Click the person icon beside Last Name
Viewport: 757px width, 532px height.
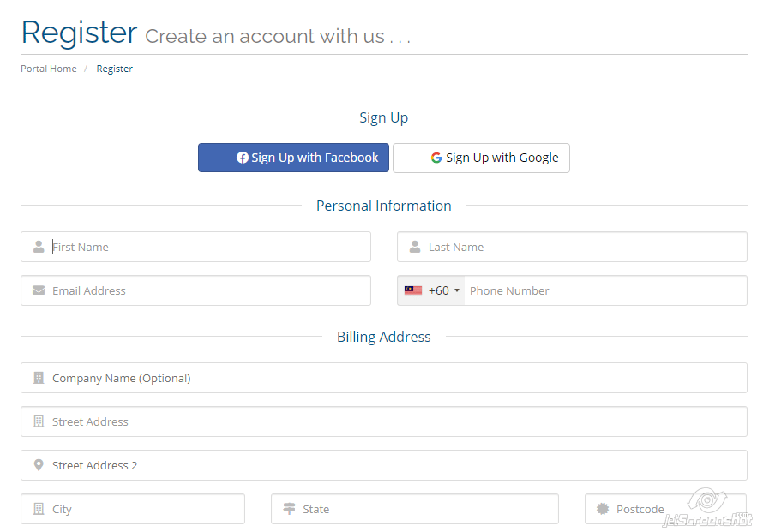[415, 247]
